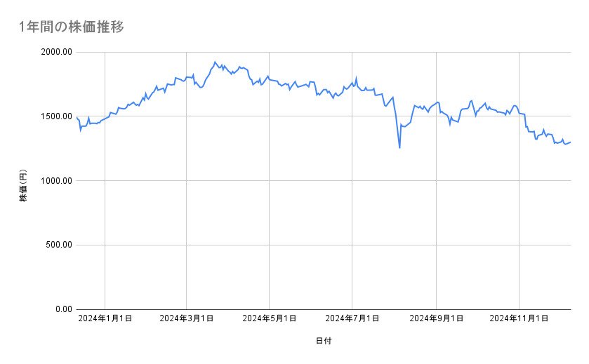Select the horizontal axis title 日付
The height and width of the screenshot is (364, 589).
point(324,341)
